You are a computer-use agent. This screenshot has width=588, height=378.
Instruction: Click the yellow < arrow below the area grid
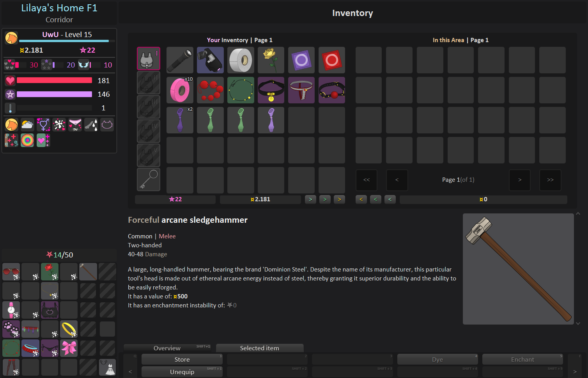[361, 199]
